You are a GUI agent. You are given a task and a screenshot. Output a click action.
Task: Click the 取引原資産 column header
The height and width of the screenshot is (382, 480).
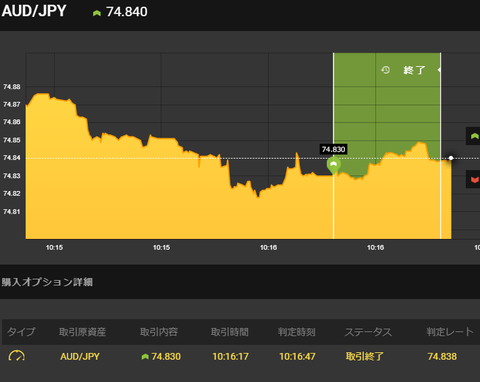tap(82, 332)
